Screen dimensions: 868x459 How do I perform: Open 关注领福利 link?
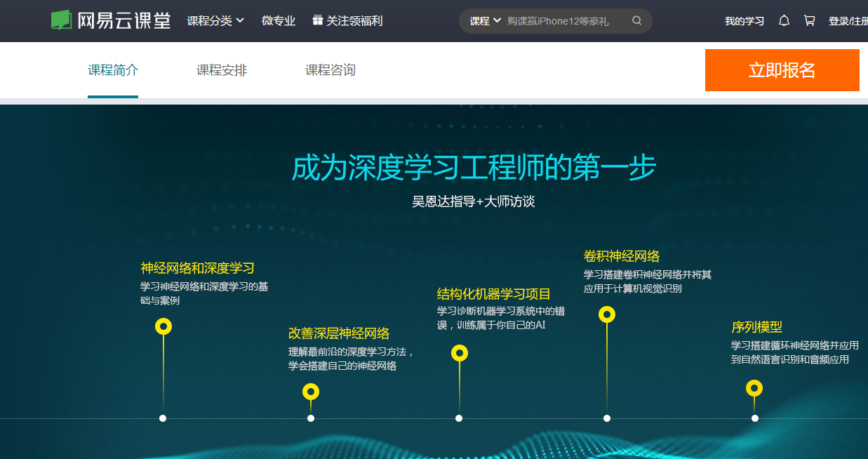[x=354, y=21]
